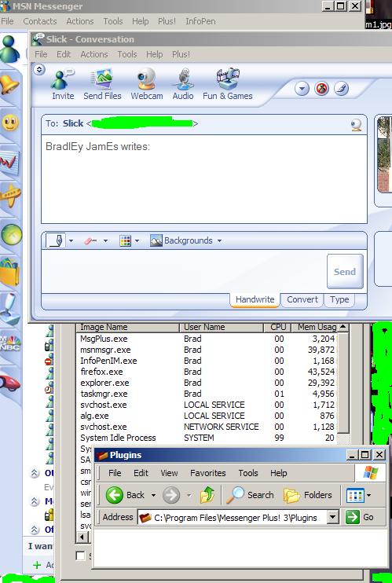
Task: Click the handwriting input area
Action: [x=184, y=271]
